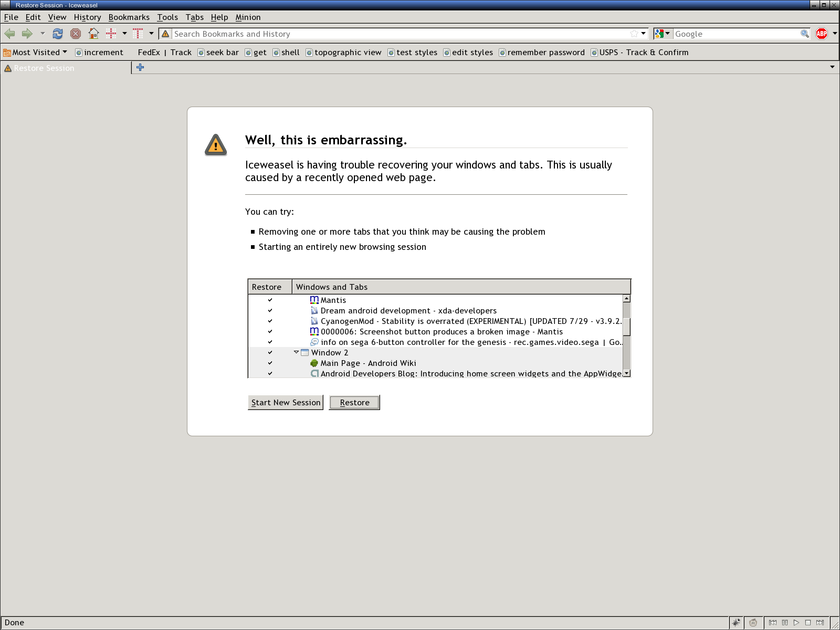Uncheck restore for Android Developers Blog tab
840x630 pixels.
(x=270, y=373)
